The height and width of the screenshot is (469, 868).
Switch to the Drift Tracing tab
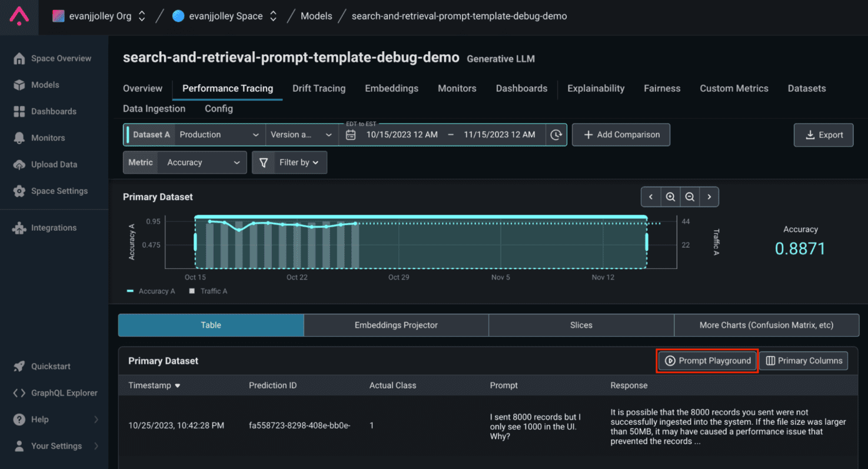point(318,88)
